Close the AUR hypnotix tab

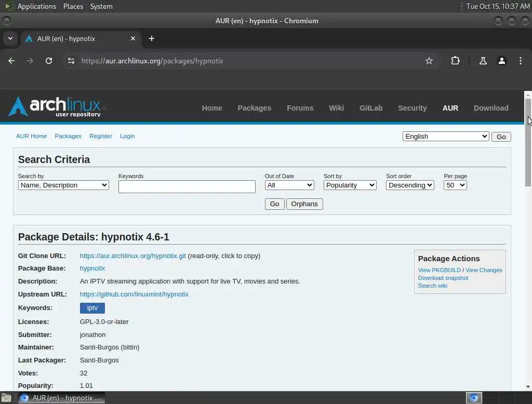133,38
